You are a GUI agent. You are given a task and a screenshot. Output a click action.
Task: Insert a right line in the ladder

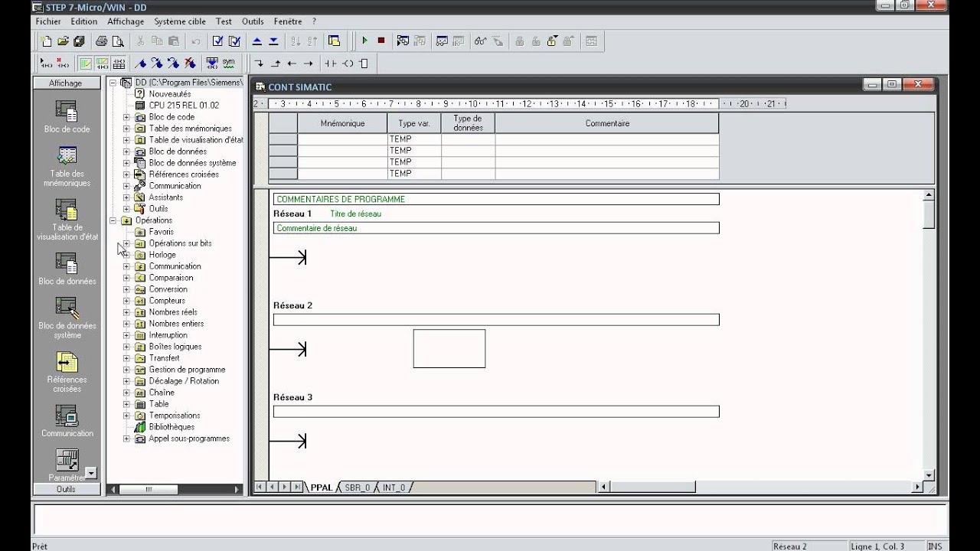pyautogui.click(x=308, y=64)
